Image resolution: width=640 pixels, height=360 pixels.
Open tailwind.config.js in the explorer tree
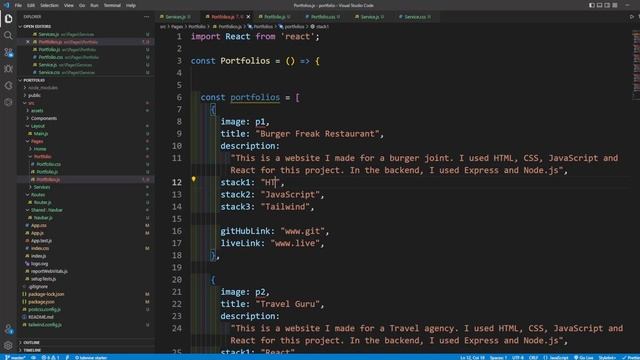pyautogui.click(x=45, y=324)
